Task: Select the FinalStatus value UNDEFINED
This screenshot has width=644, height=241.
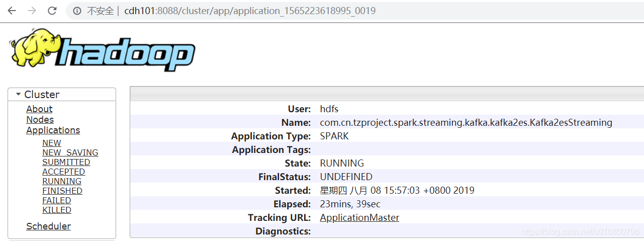Action: click(346, 177)
